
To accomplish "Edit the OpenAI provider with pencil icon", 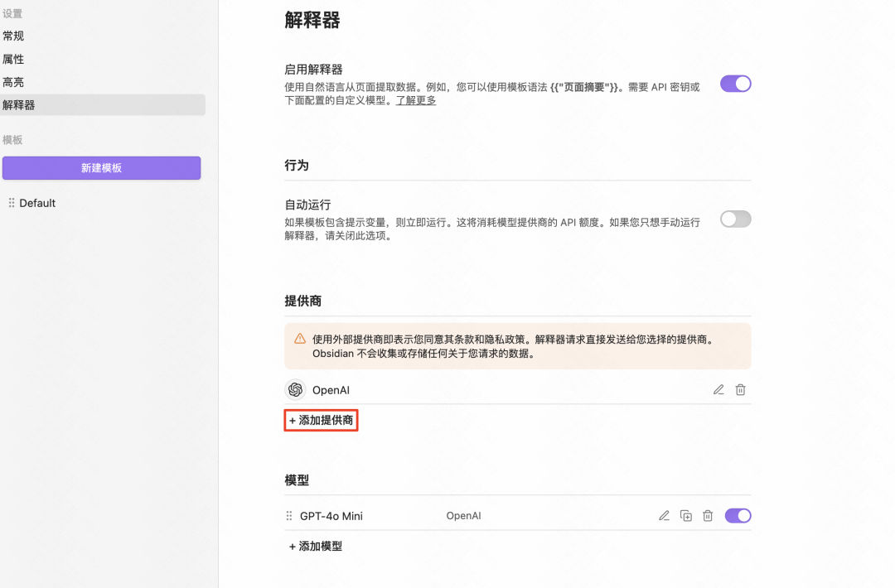I will [718, 389].
